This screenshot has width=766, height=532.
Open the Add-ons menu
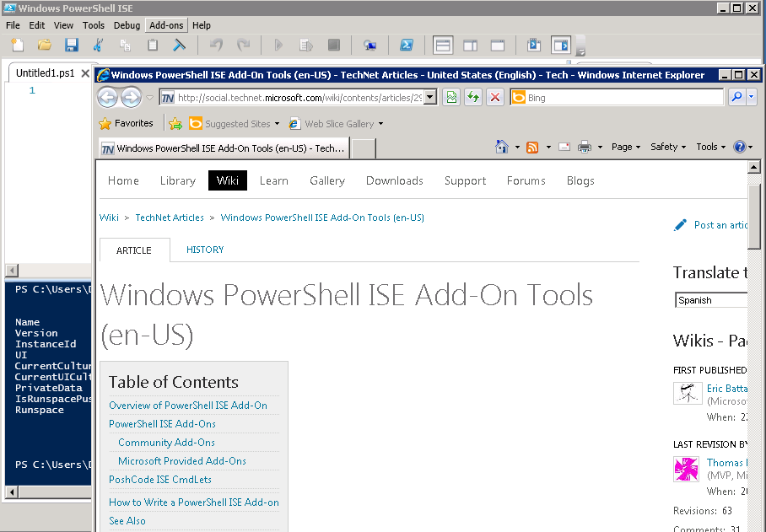pos(166,25)
